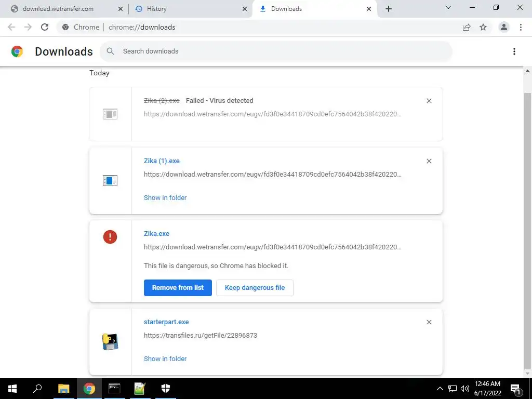Focus the Search downloads field
532x399 pixels.
276,51
